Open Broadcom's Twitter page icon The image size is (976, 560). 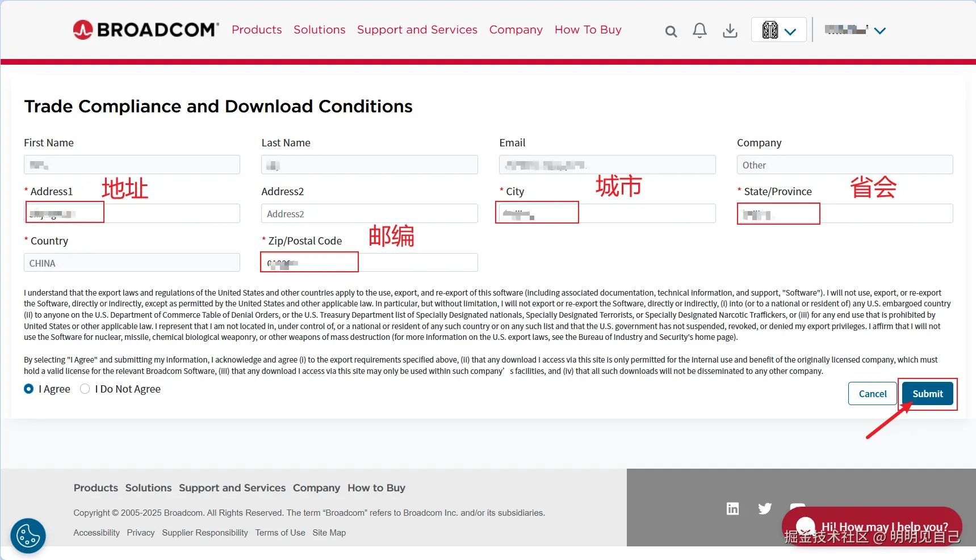click(765, 508)
